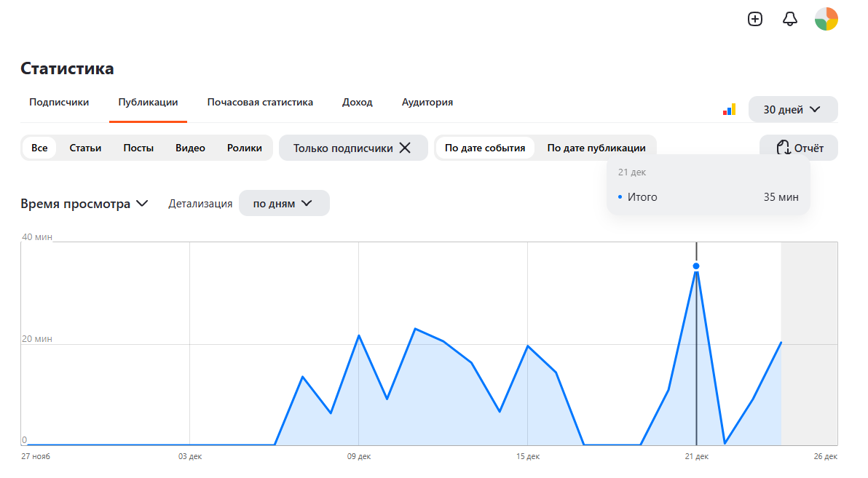Open the Аудитория tab
This screenshot has height=478, width=868.
[427, 103]
